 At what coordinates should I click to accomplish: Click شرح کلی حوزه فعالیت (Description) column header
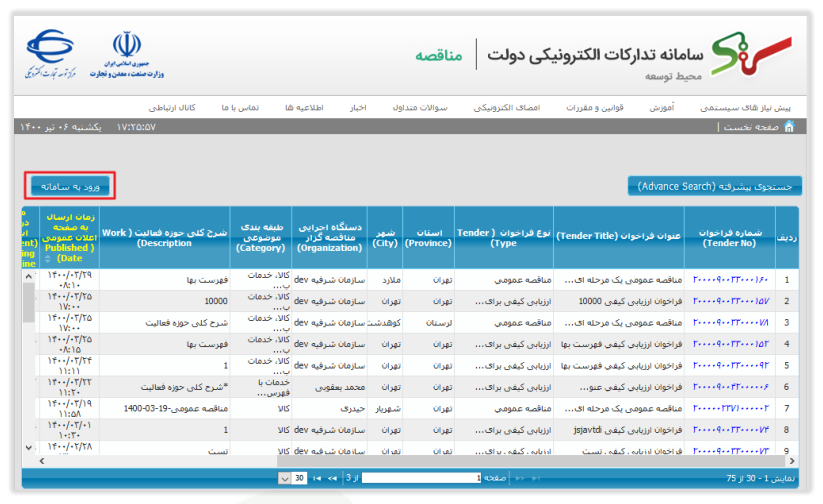tap(165, 238)
